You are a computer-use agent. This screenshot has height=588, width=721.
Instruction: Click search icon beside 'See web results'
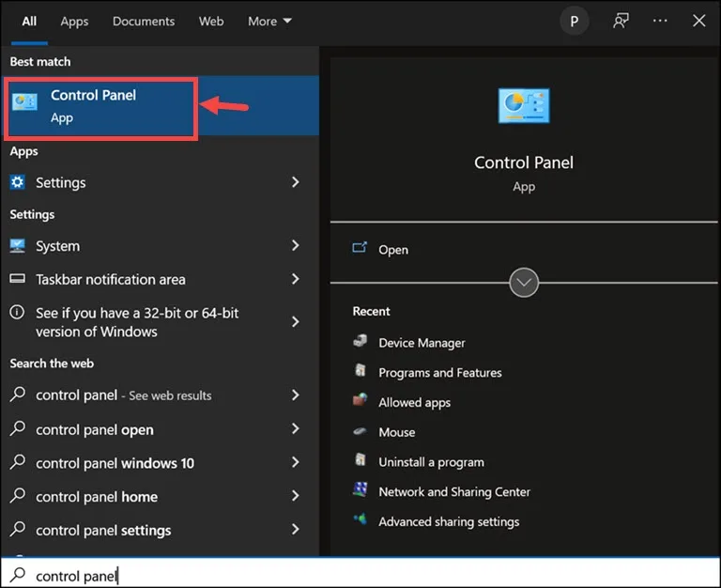(18, 395)
